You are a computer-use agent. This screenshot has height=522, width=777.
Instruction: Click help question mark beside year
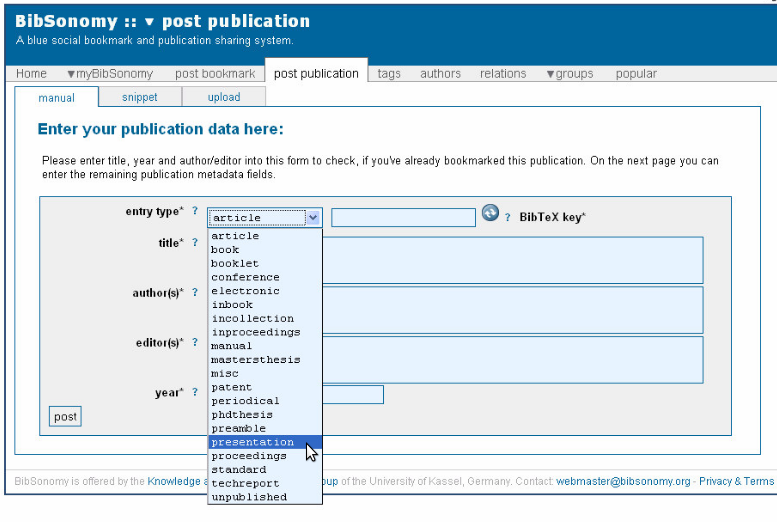click(195, 392)
